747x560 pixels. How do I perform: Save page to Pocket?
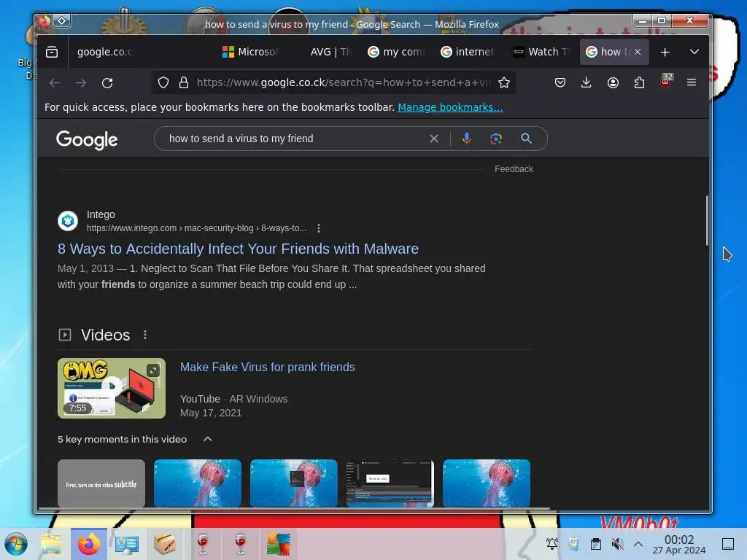(x=560, y=83)
